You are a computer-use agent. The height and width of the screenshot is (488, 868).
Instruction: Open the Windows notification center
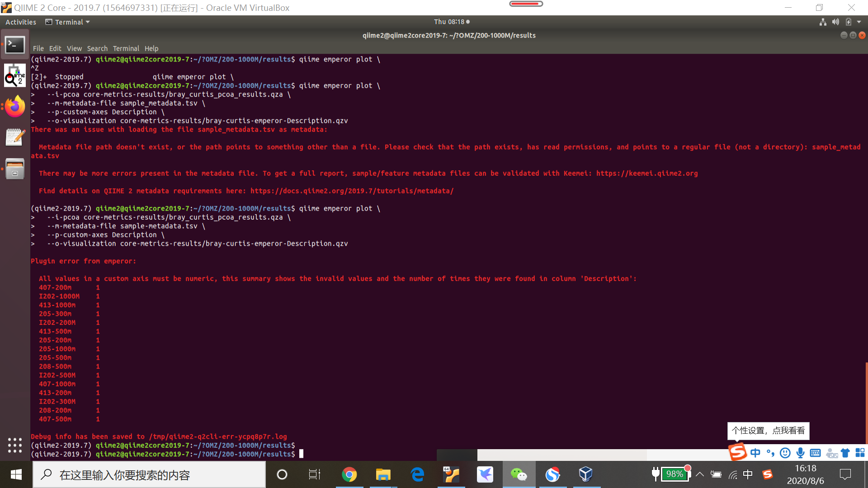[x=845, y=474]
